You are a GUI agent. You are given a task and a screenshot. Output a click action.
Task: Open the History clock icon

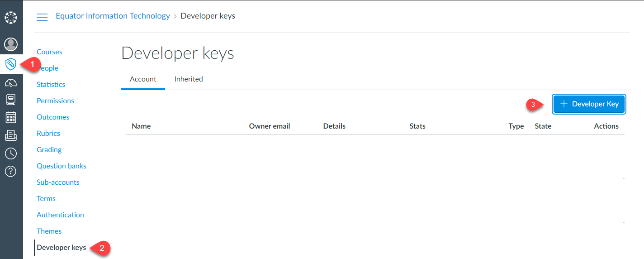pos(11,153)
